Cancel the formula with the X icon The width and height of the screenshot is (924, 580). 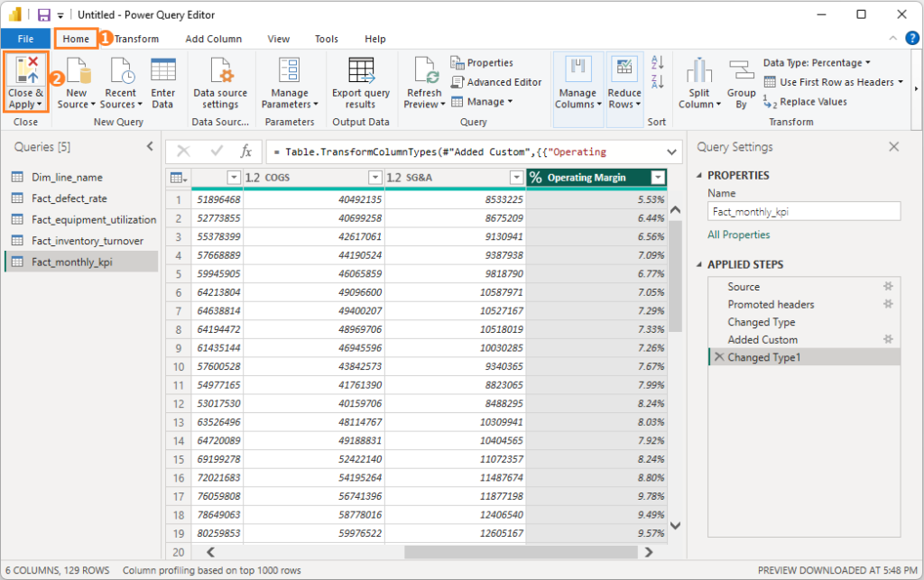(x=183, y=152)
